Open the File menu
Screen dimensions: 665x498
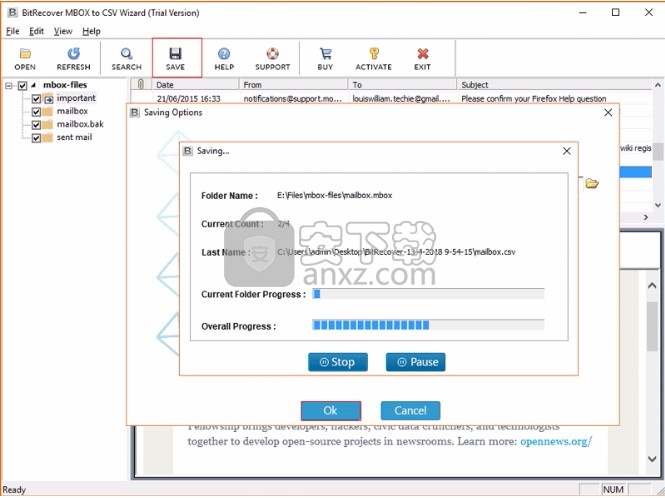coord(12,31)
